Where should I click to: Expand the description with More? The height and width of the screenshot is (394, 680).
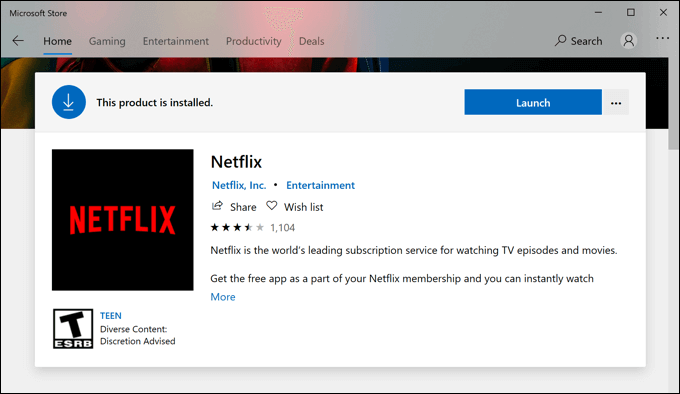[223, 297]
